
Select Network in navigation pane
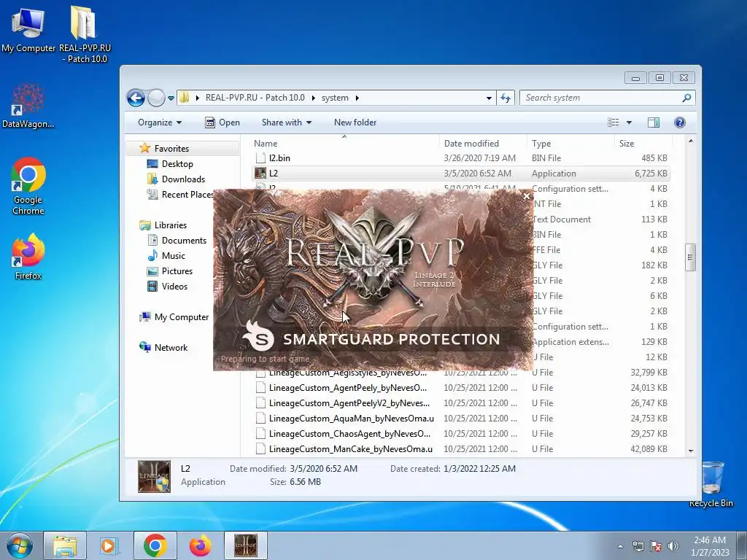[163, 348]
